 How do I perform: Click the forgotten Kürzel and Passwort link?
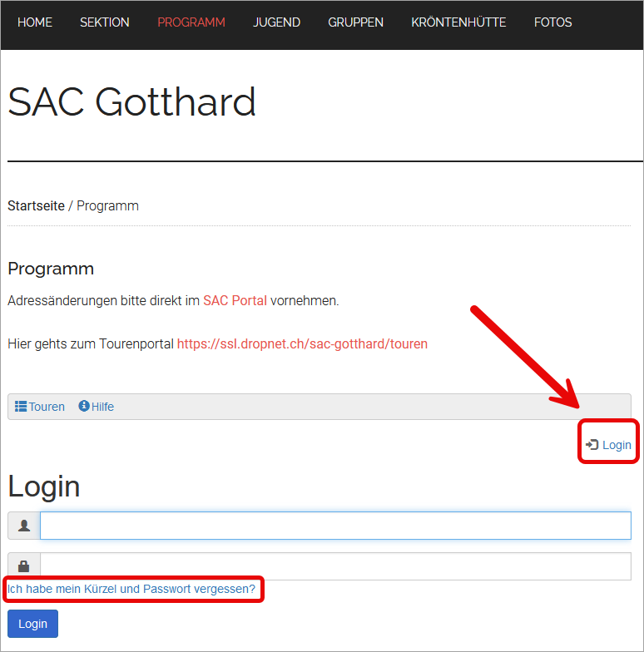pyautogui.click(x=131, y=589)
